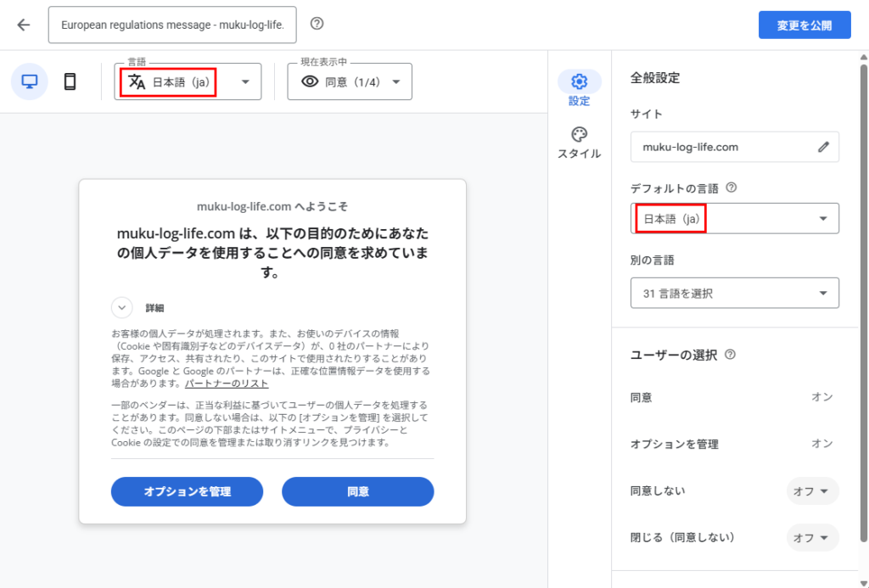869x588 pixels.
Task: Switch to mobile phone preview icon
Action: coord(70,81)
